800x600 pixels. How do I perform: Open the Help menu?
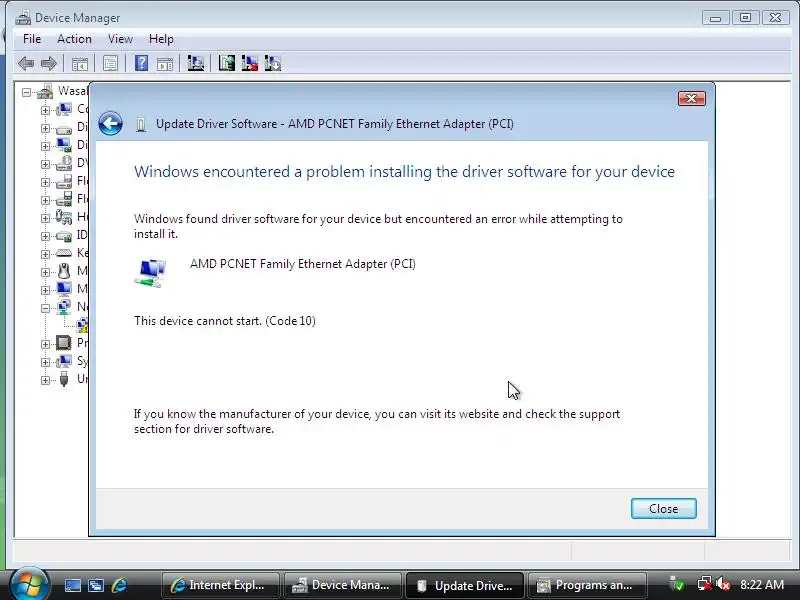pyautogui.click(x=161, y=39)
